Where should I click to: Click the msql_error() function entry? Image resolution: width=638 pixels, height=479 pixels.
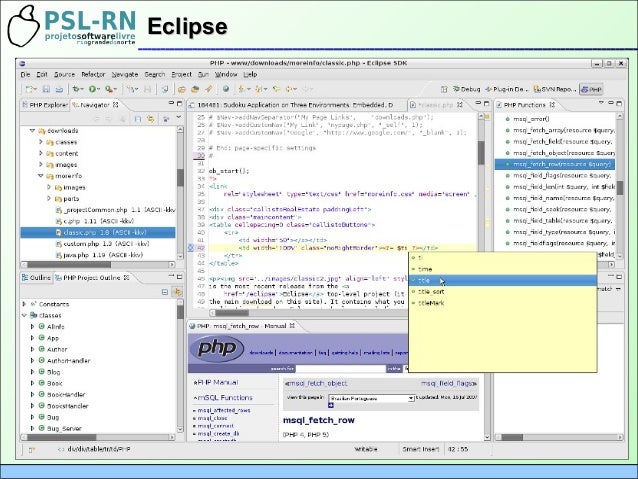point(531,119)
